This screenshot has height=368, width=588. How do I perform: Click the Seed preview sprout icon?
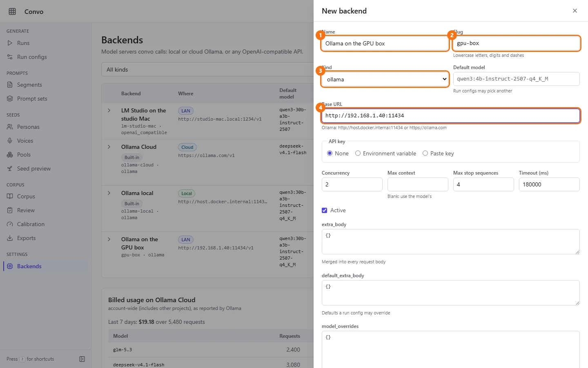pos(10,168)
